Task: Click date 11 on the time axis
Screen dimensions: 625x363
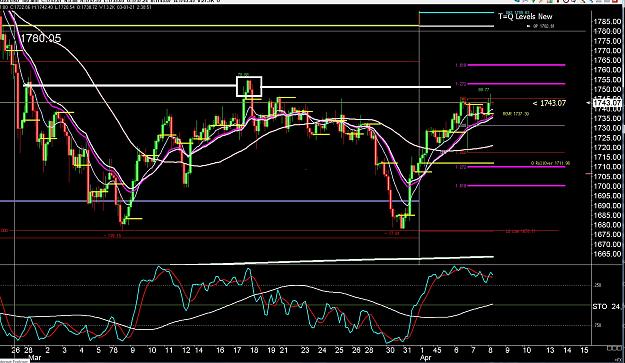Action: pos(169,350)
